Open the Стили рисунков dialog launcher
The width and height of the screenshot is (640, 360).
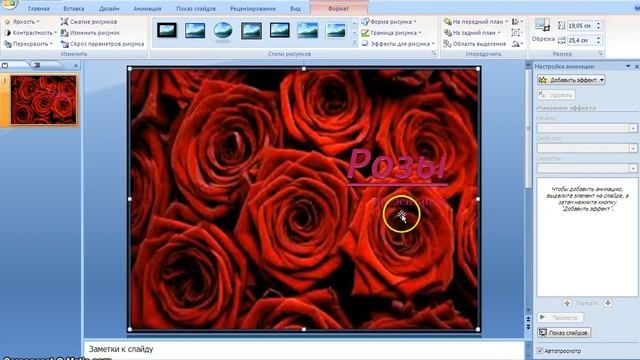click(433, 53)
